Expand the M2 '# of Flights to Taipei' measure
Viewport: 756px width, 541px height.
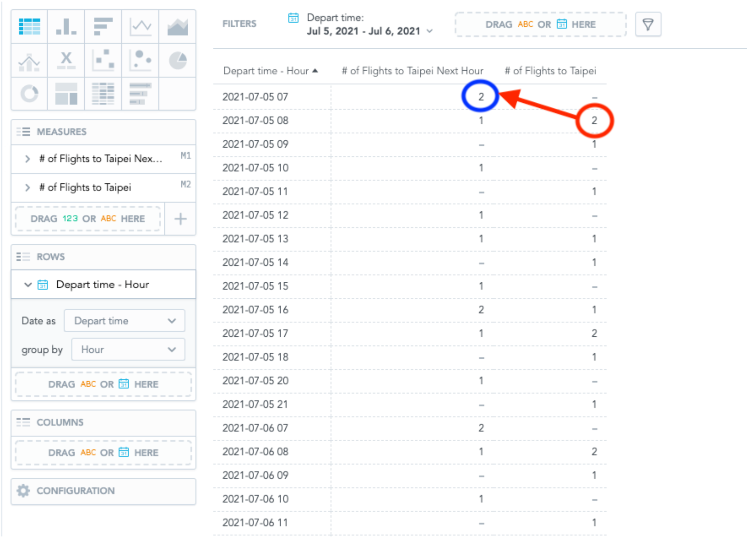point(28,188)
